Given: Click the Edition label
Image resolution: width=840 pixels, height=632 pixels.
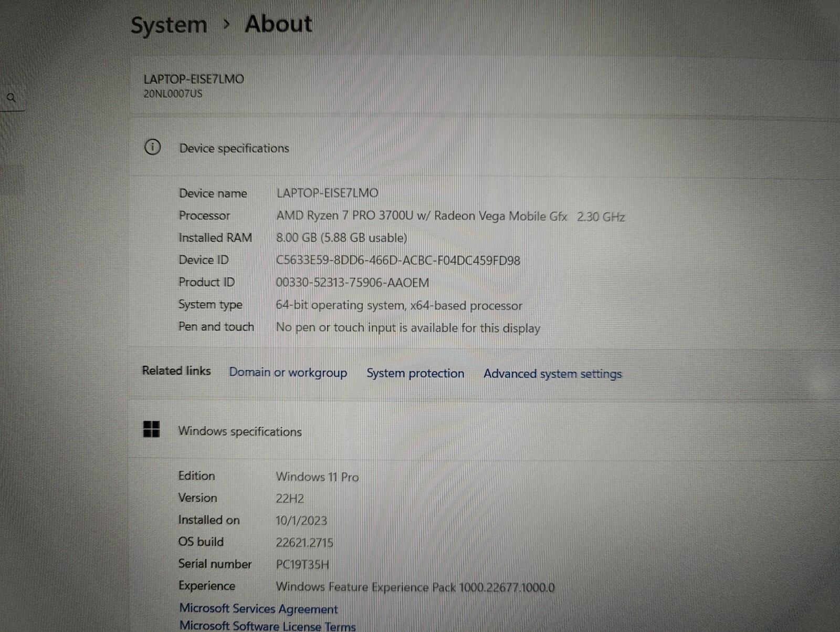Looking at the screenshot, I should 196,475.
